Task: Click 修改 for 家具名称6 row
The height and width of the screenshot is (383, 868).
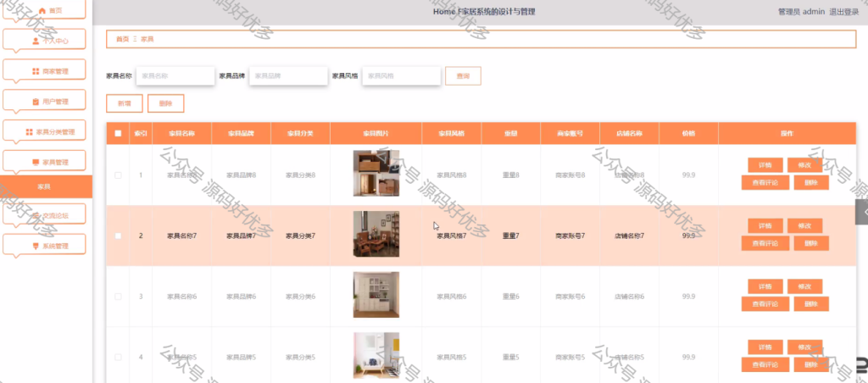Action: point(805,286)
